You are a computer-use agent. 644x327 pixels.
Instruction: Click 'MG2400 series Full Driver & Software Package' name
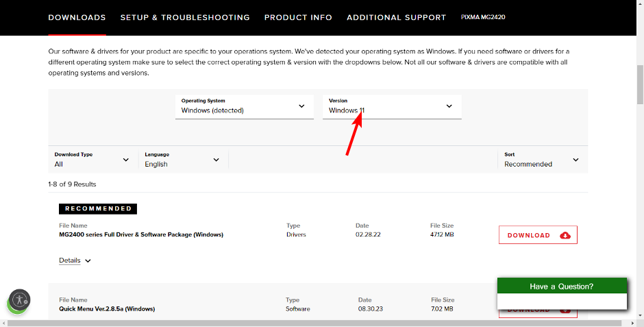[141, 234]
